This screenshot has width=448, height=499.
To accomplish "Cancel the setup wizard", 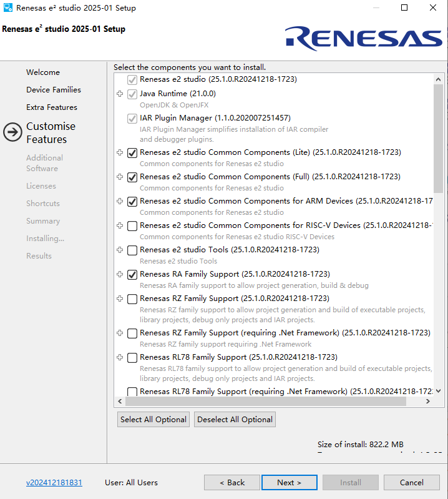I will (411, 483).
